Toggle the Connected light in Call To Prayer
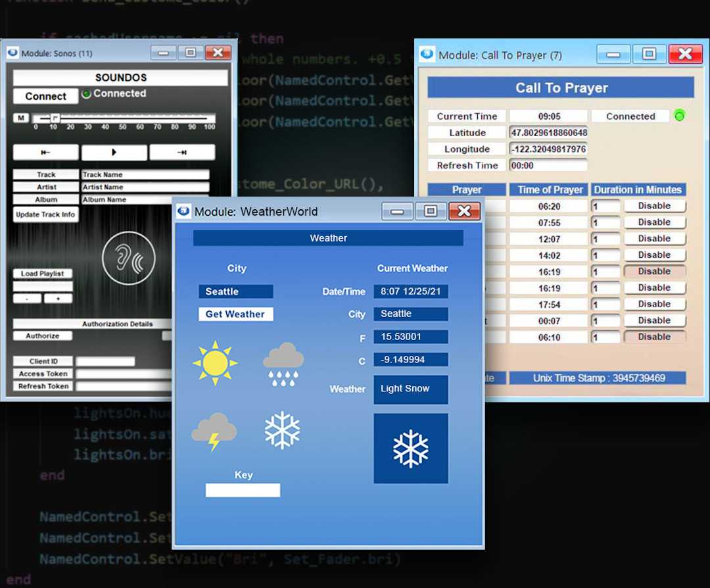This screenshot has width=710, height=588. (679, 116)
